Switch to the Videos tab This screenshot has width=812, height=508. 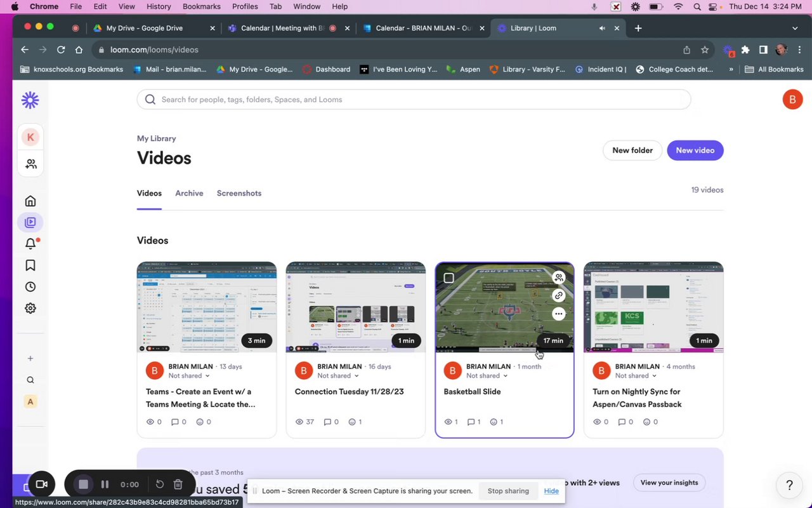point(149,193)
